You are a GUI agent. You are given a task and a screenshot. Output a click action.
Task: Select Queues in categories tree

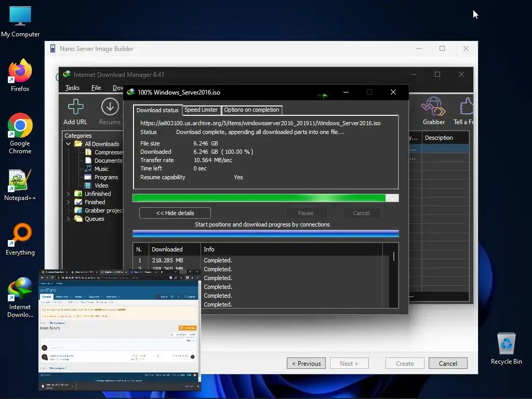click(89, 219)
